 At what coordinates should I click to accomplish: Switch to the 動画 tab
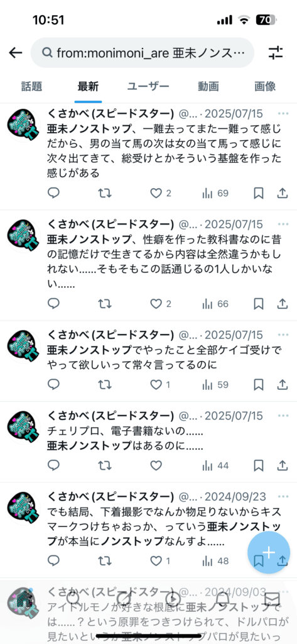[x=208, y=86]
